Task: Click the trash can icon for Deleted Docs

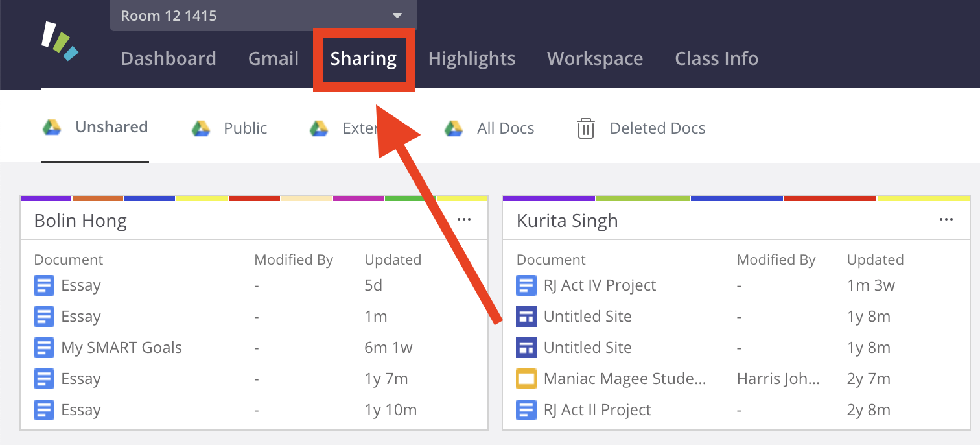Action: 586,128
